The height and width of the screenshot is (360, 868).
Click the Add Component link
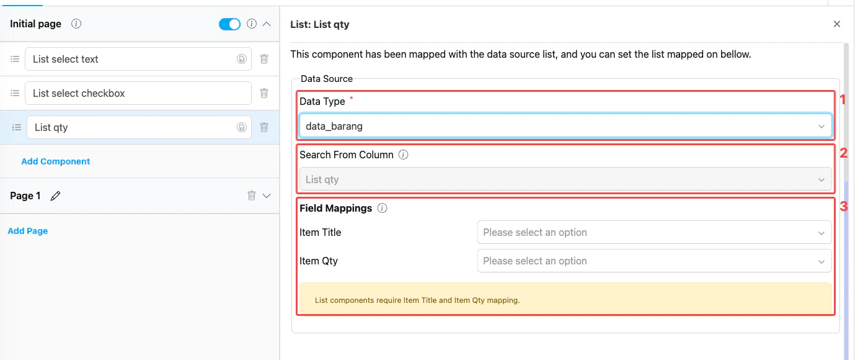(56, 161)
